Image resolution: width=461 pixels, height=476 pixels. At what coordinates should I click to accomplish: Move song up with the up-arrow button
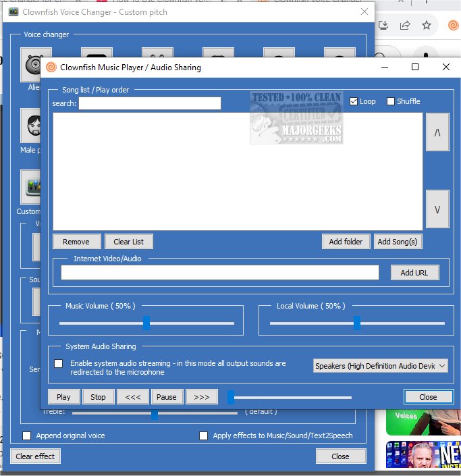pyautogui.click(x=437, y=132)
